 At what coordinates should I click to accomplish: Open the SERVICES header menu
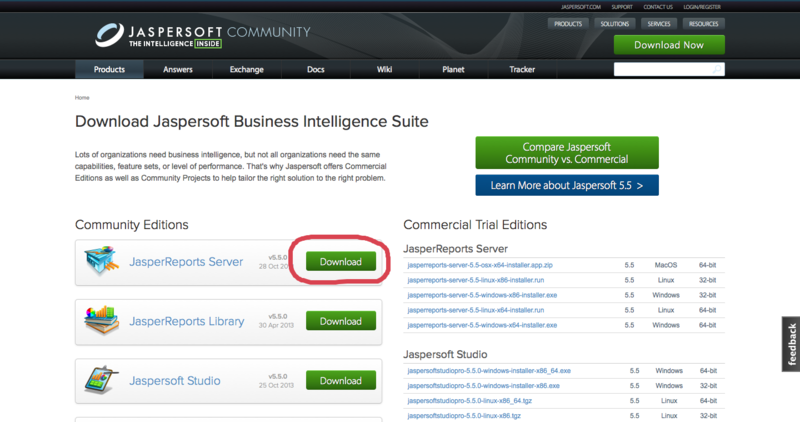(x=659, y=24)
